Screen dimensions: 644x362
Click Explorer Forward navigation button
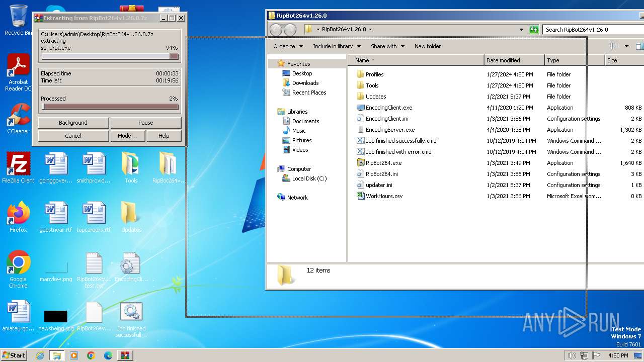(x=290, y=30)
